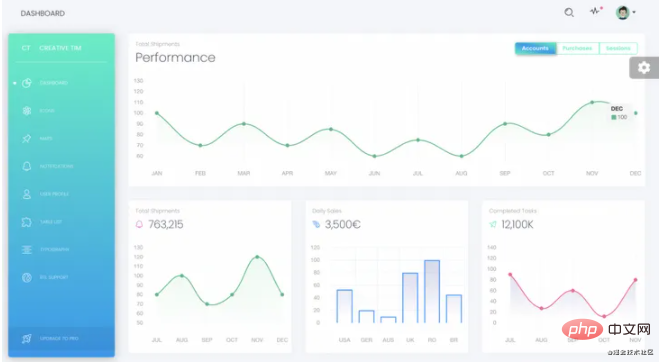Click the Notifications bell icon in sidebar
661x362 pixels.
pos(27,166)
